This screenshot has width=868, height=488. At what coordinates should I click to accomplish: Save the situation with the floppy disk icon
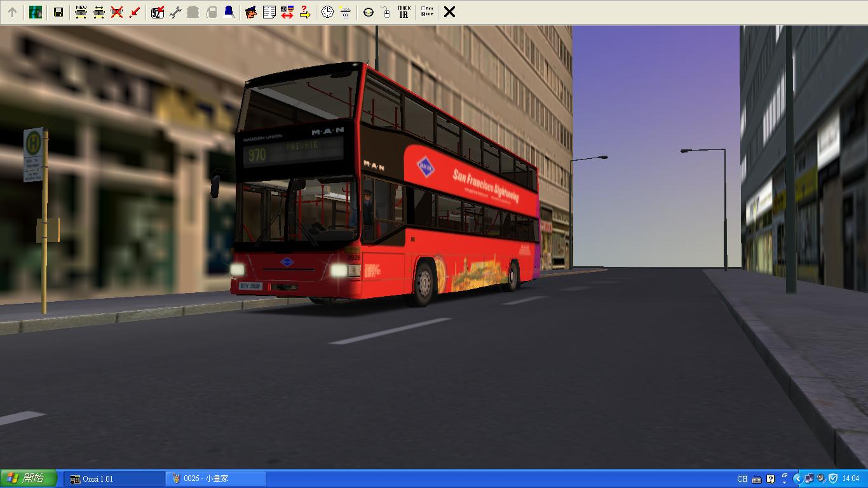click(x=58, y=12)
